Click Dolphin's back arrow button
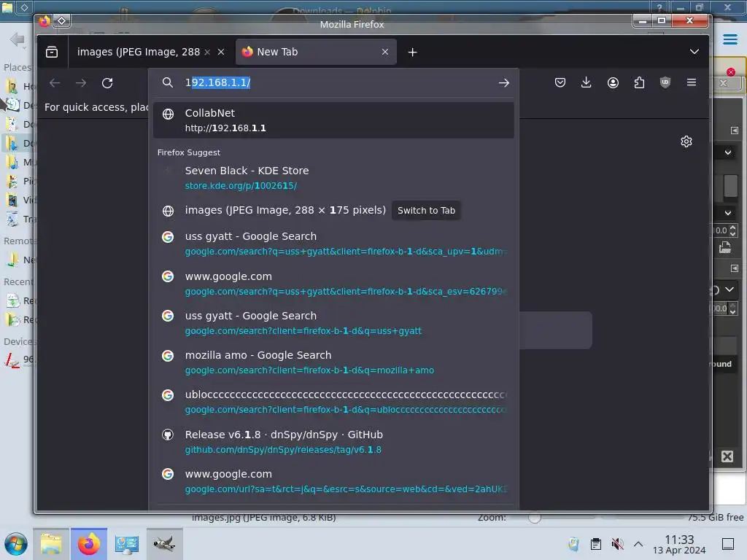Screen dimensions: 747x560 (18, 39)
